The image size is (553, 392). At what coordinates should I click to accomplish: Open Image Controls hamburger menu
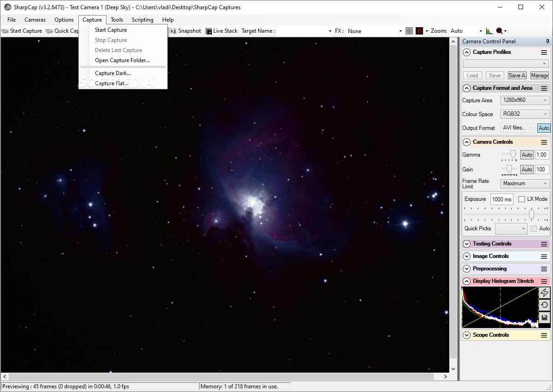pyautogui.click(x=544, y=257)
